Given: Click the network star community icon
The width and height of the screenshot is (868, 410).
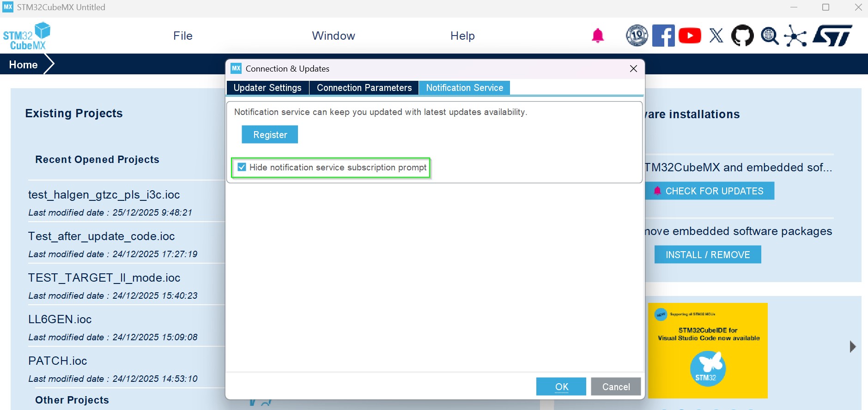Looking at the screenshot, I should click(x=795, y=36).
